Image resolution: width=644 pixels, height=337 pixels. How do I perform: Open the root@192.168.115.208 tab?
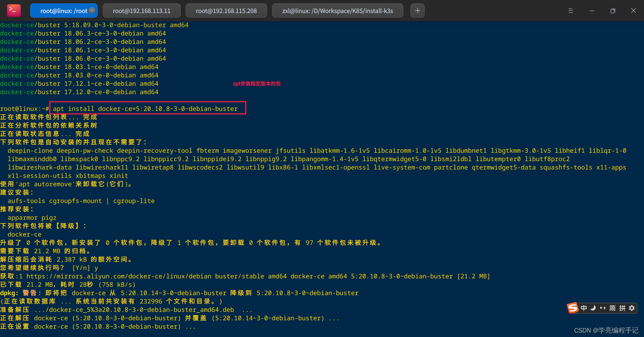tap(226, 11)
